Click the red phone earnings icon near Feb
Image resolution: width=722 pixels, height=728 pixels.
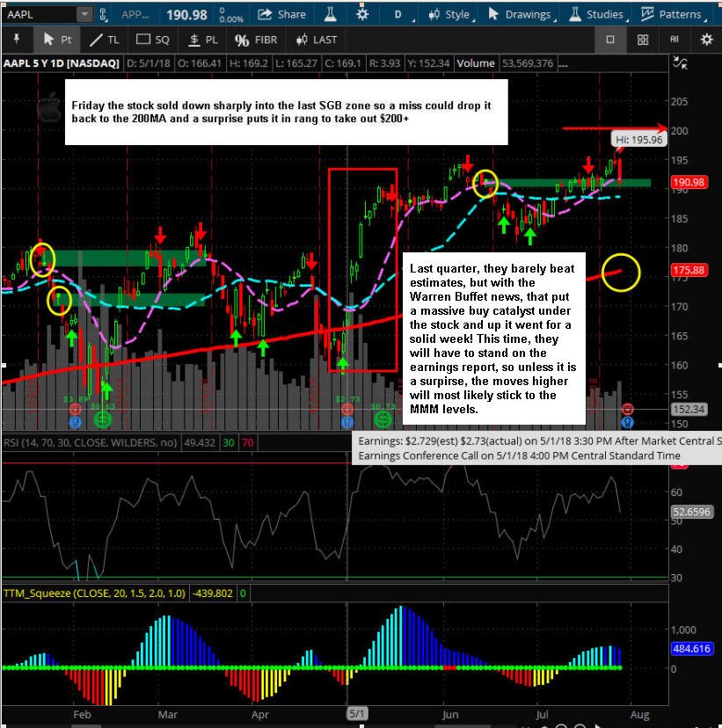click(x=76, y=409)
